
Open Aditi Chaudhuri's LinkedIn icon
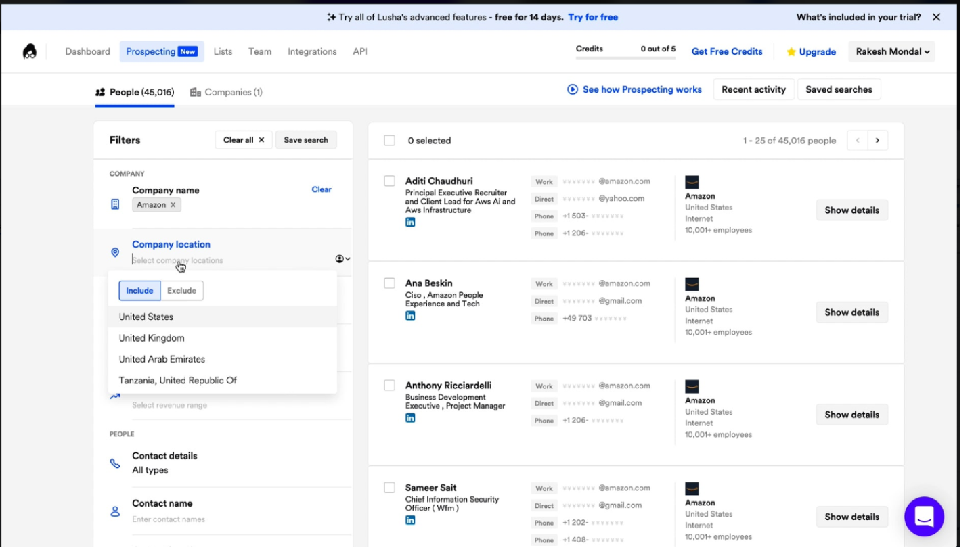point(410,223)
